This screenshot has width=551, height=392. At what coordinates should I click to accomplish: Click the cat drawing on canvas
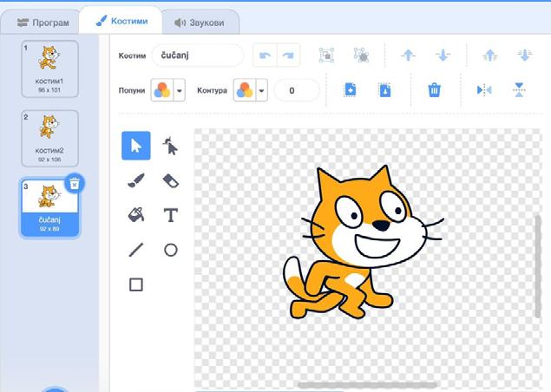363,242
